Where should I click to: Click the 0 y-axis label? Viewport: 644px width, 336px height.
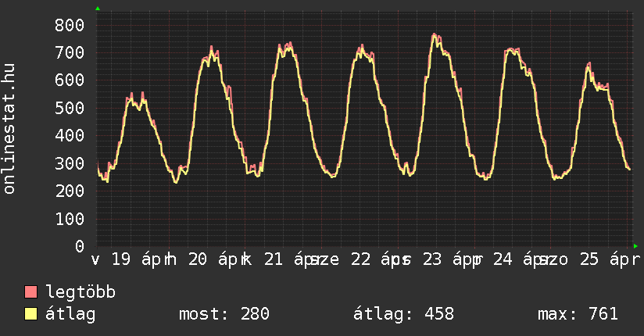point(79,246)
